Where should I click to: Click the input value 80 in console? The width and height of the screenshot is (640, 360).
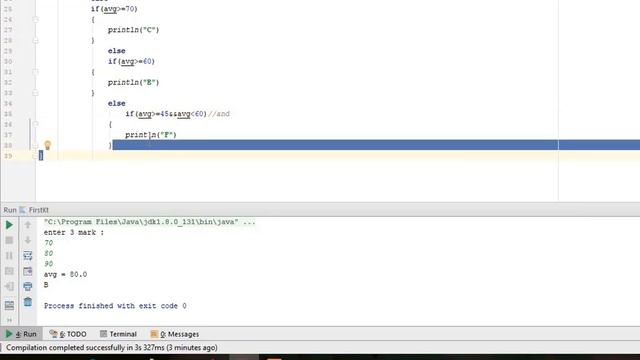(49, 253)
